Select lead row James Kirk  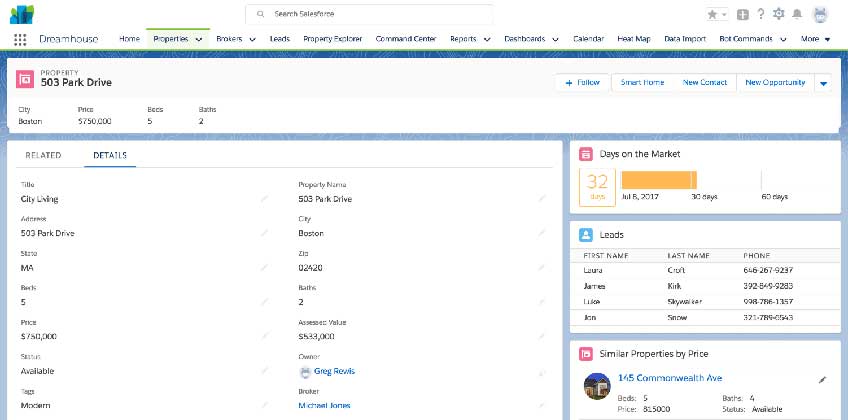[705, 286]
